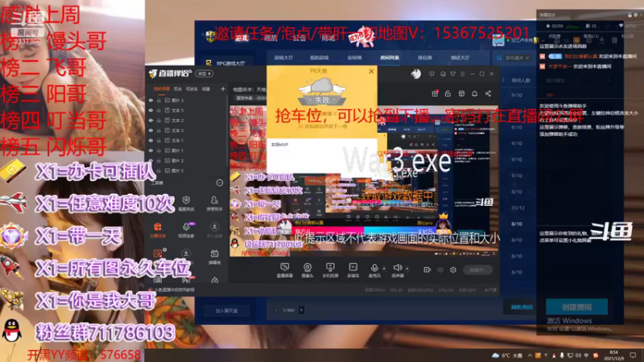Add 多媒体 media source

(353, 270)
